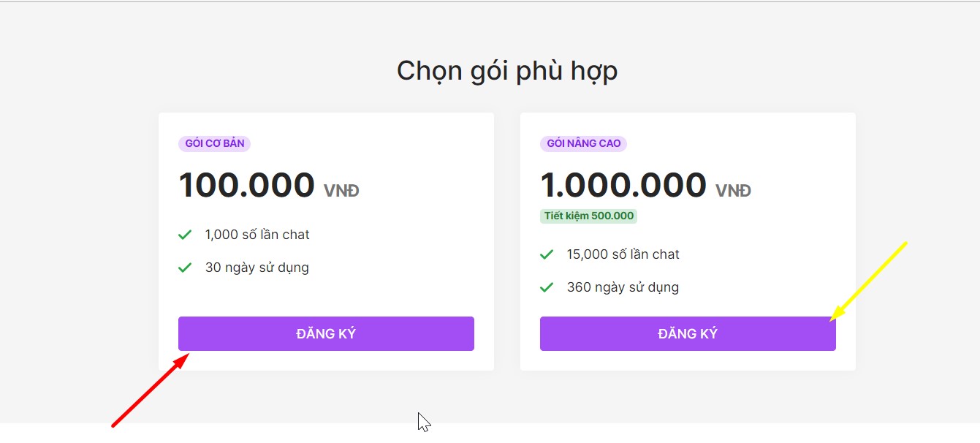Screen dimensions: 980x443
Task: Select the "30 ngày sử dụng" feature text
Action: 257,268
